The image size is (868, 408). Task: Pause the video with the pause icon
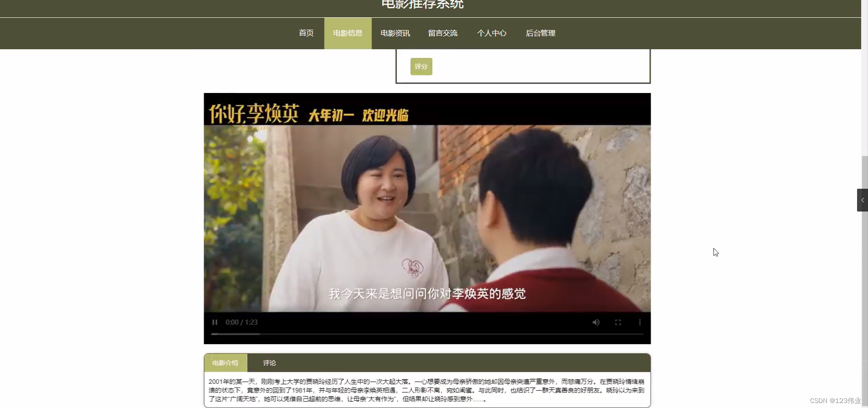(215, 322)
